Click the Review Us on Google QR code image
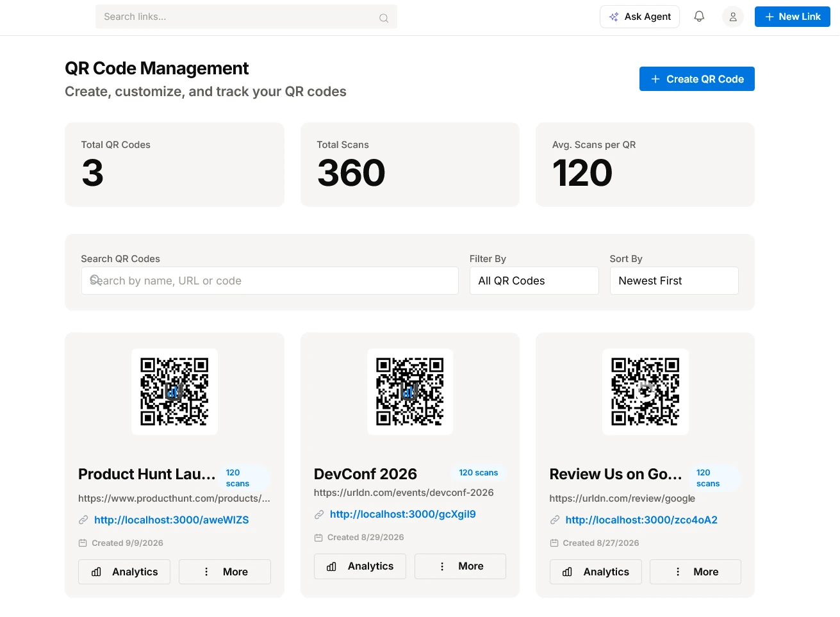 point(646,391)
